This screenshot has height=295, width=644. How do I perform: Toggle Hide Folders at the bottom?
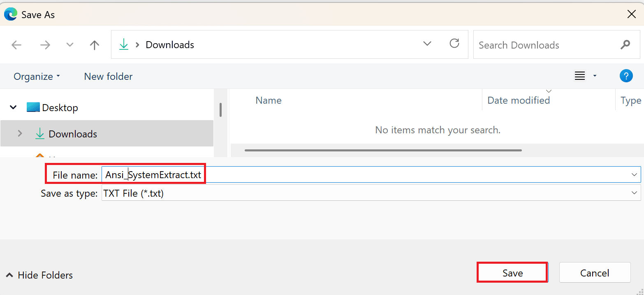pos(39,275)
